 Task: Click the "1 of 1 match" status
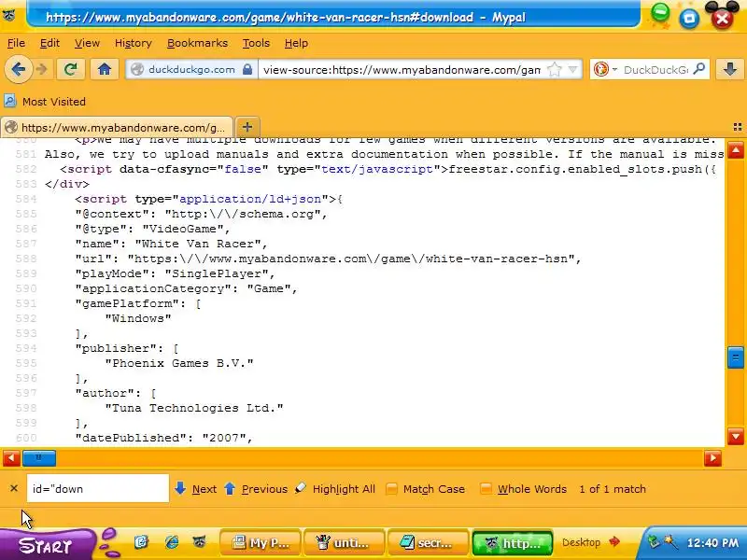tap(613, 489)
